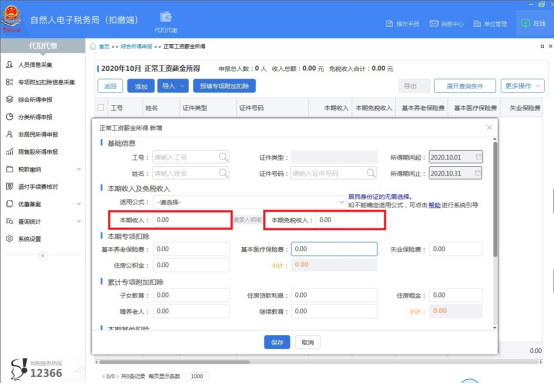Focus the 赡养老人 field

click(191, 311)
